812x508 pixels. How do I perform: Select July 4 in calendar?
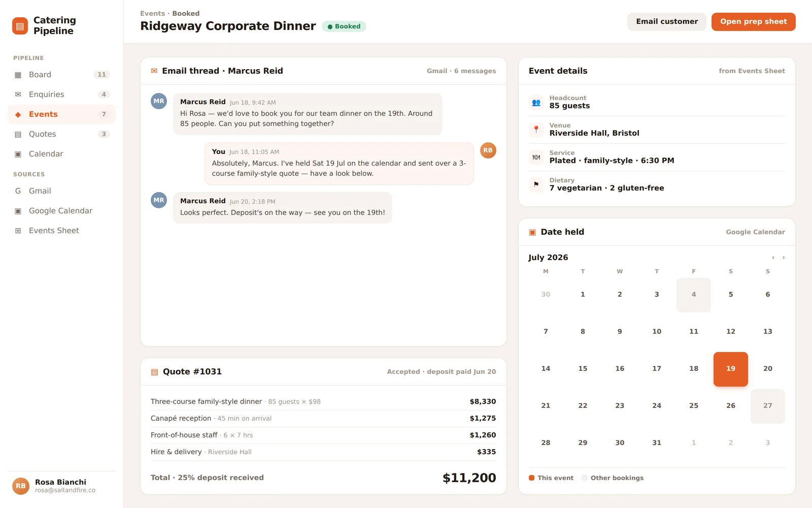[694, 295]
